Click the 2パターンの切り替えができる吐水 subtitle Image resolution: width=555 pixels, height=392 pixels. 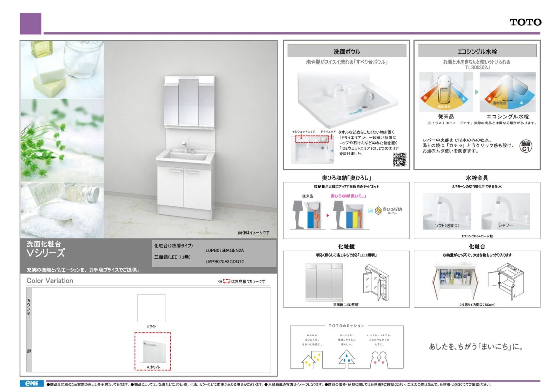(x=477, y=187)
